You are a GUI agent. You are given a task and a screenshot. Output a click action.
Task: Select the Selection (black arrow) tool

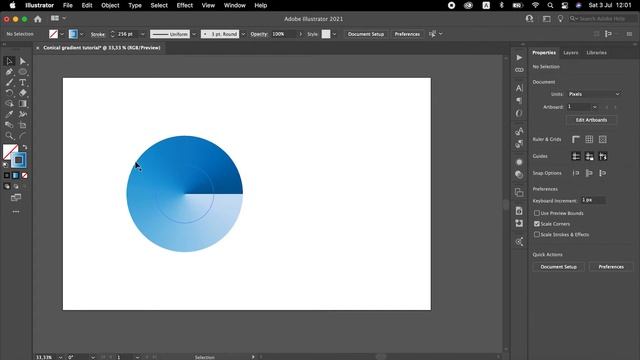9,61
